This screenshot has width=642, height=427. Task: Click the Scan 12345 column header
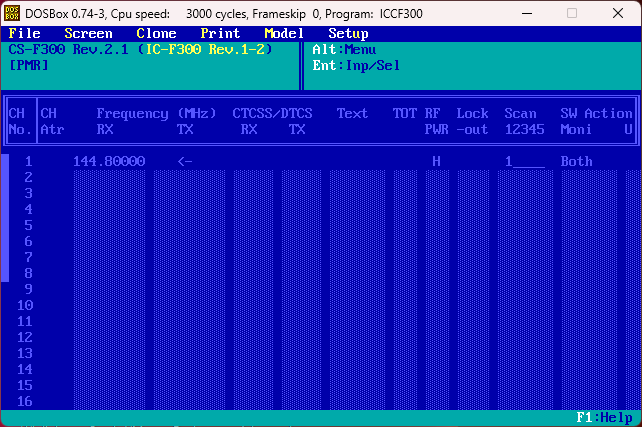click(x=524, y=121)
